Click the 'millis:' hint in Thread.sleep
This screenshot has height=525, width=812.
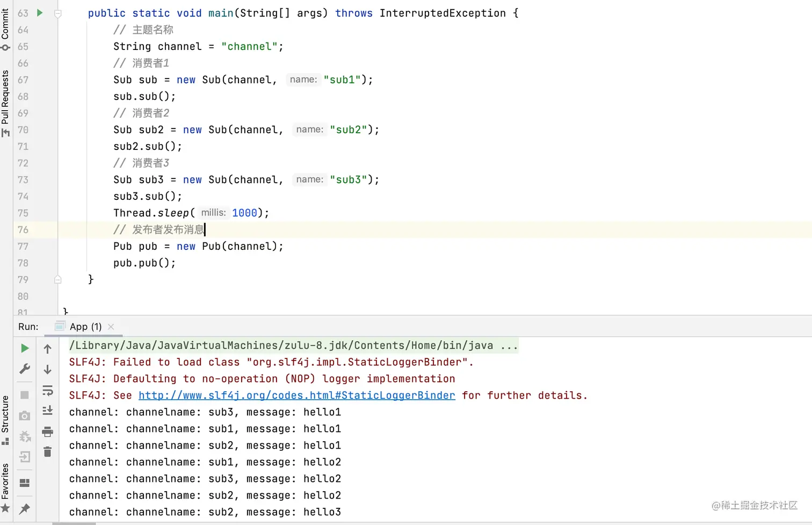click(x=213, y=213)
